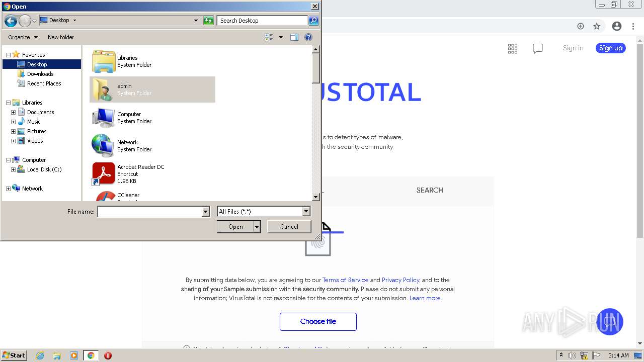Click in the File name input field

click(x=149, y=212)
